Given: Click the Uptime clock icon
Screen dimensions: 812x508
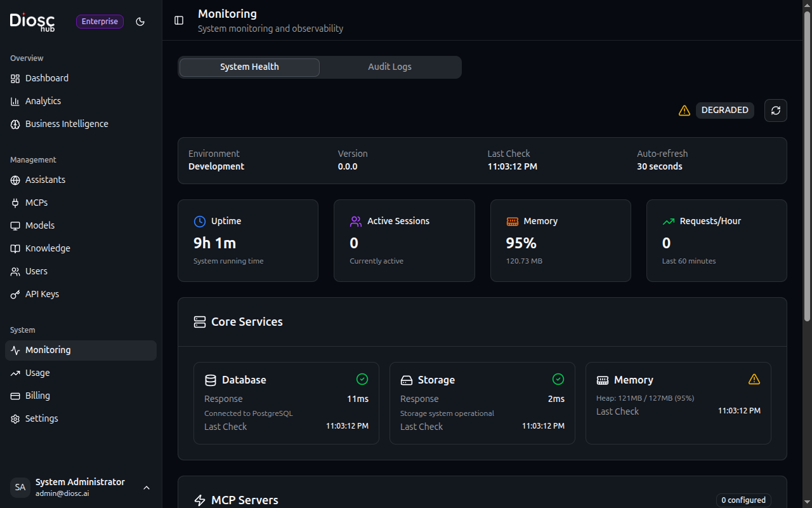Looking at the screenshot, I should pyautogui.click(x=200, y=222).
